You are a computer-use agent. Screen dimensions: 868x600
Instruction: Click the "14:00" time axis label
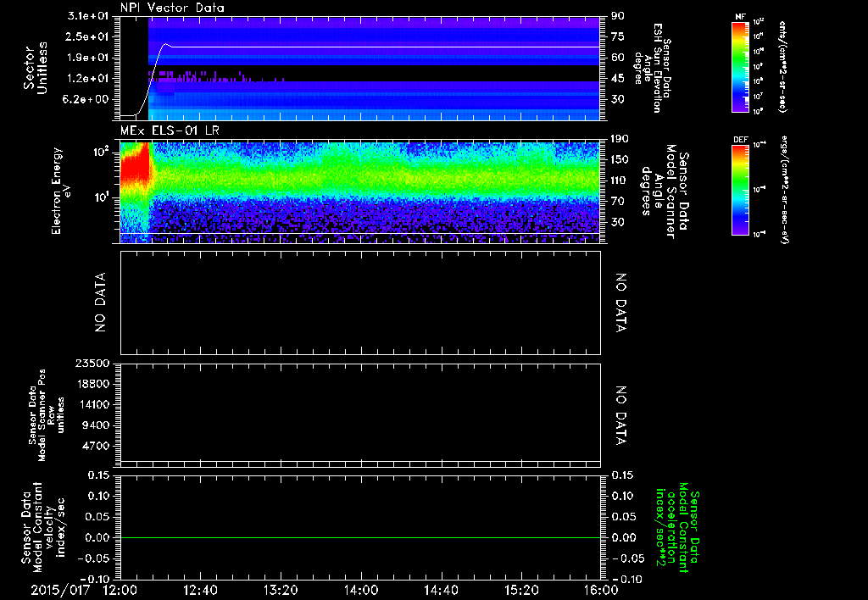tap(360, 591)
